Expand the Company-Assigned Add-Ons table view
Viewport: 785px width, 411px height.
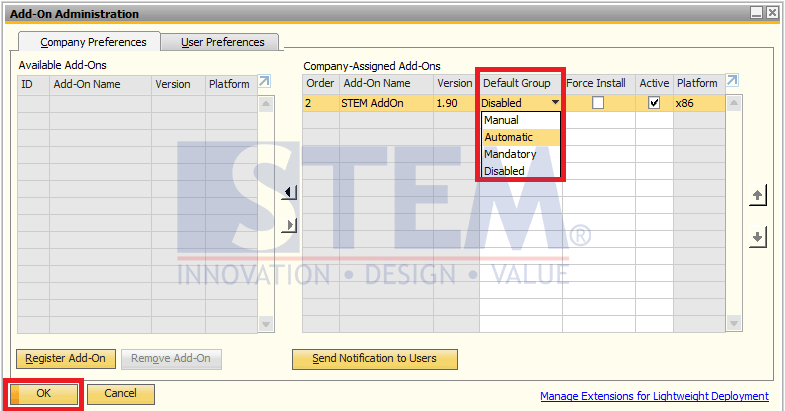[x=732, y=80]
